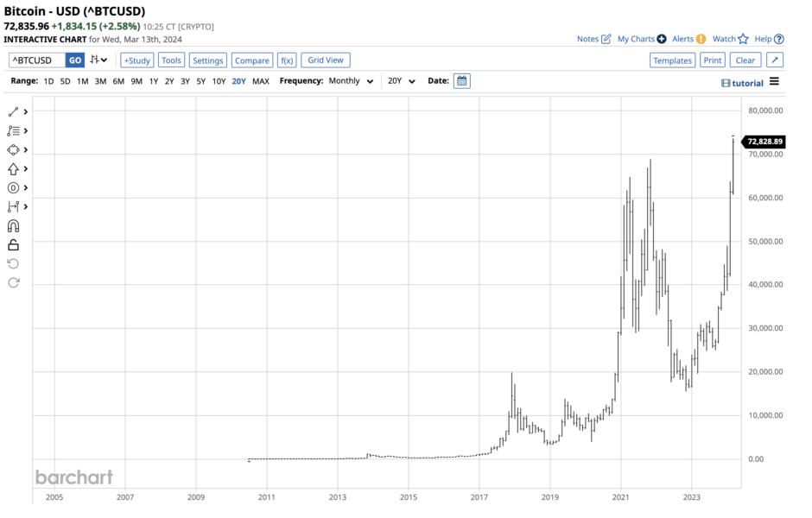Open the Tools button
The height and width of the screenshot is (518, 812).
coord(171,60)
